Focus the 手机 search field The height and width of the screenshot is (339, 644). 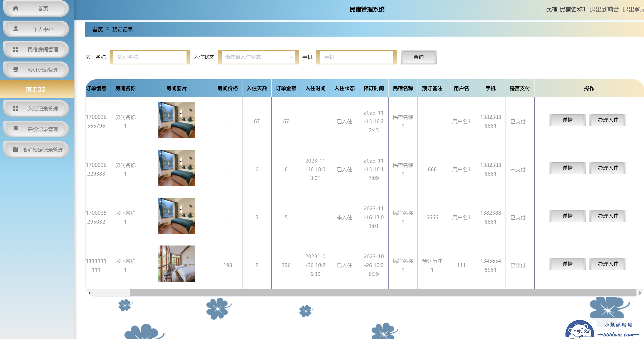tap(357, 57)
